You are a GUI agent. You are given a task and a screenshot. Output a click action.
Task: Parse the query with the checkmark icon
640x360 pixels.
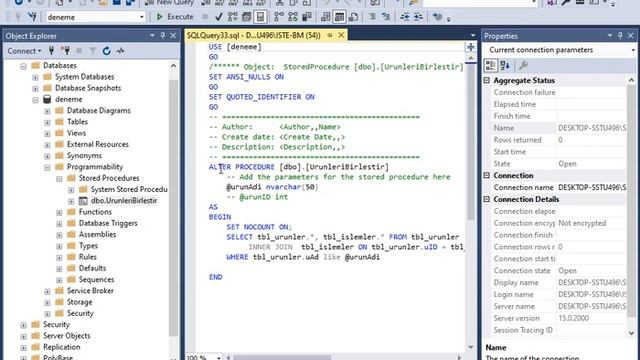pos(219,17)
